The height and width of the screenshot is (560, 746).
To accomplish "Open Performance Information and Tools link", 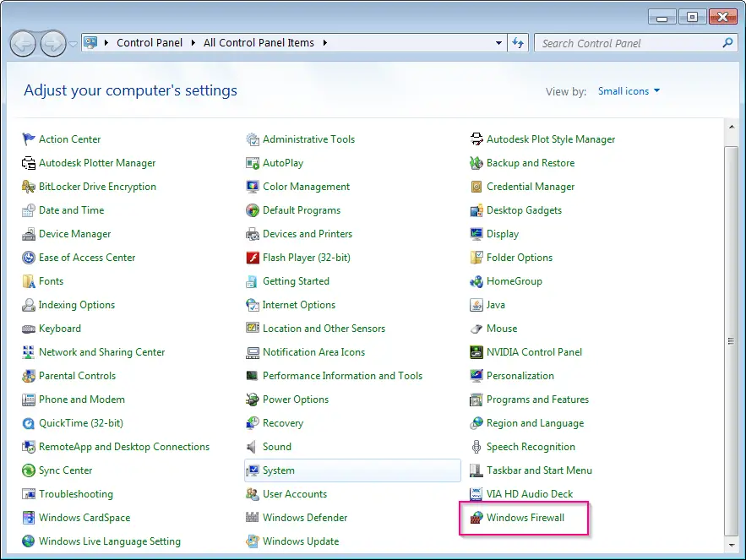I will click(342, 376).
